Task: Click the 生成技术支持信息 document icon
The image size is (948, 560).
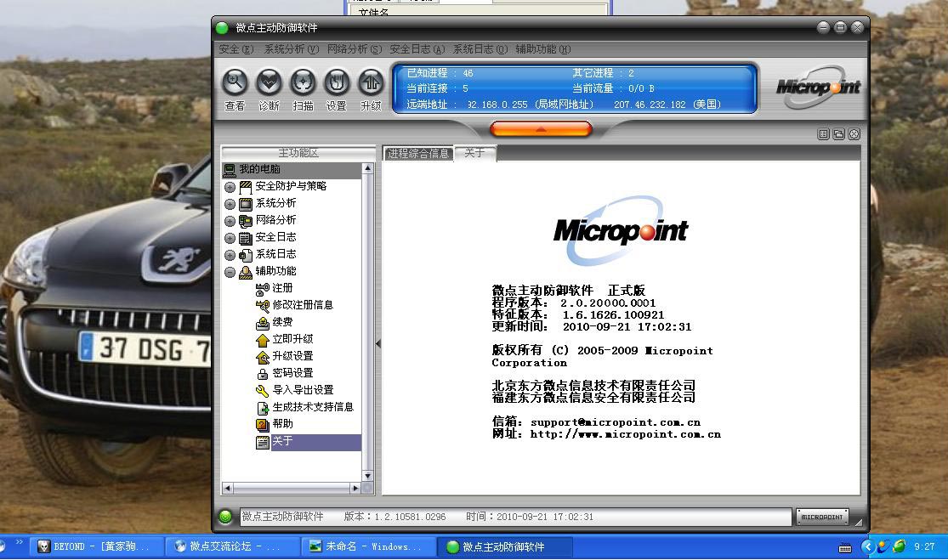Action: (263, 408)
